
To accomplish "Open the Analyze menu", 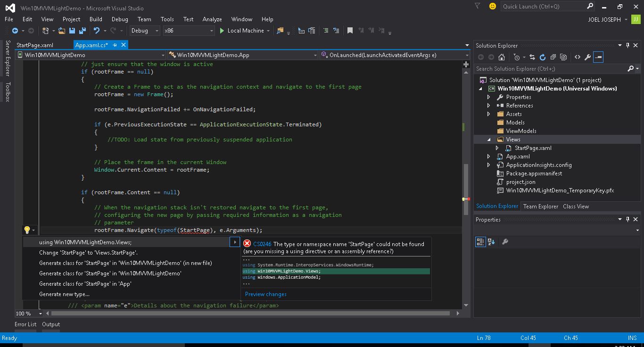I will [x=212, y=19].
